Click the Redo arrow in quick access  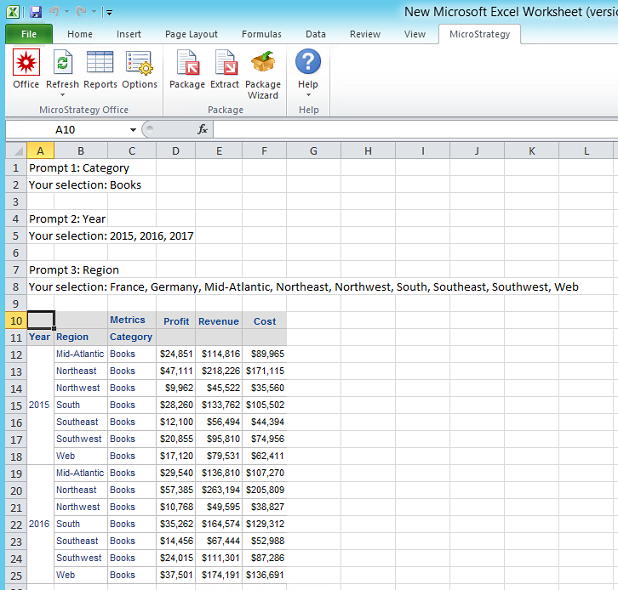(81, 12)
